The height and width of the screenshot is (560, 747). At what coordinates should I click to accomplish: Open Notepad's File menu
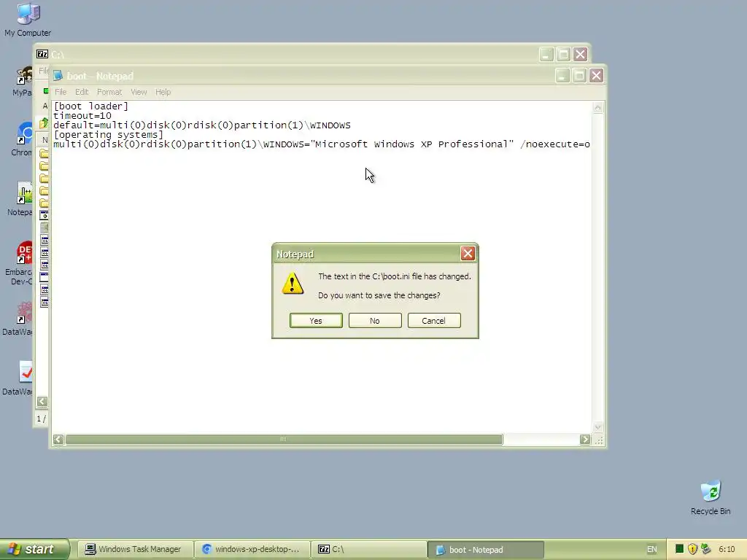(61, 92)
